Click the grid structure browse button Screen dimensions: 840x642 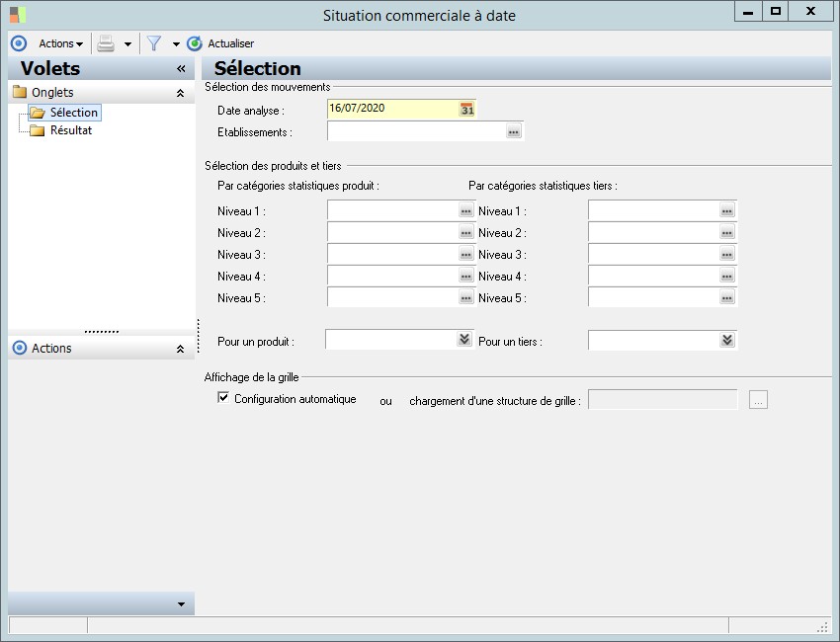(758, 400)
